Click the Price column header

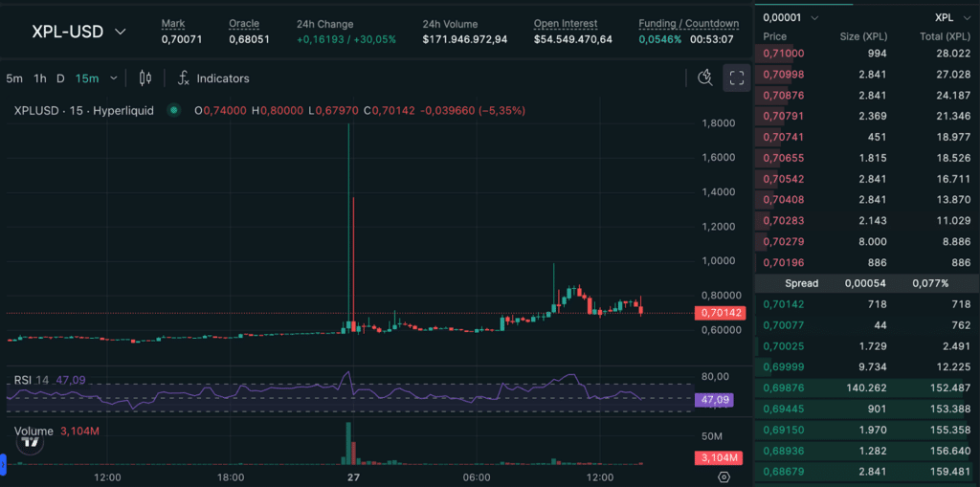click(x=775, y=36)
